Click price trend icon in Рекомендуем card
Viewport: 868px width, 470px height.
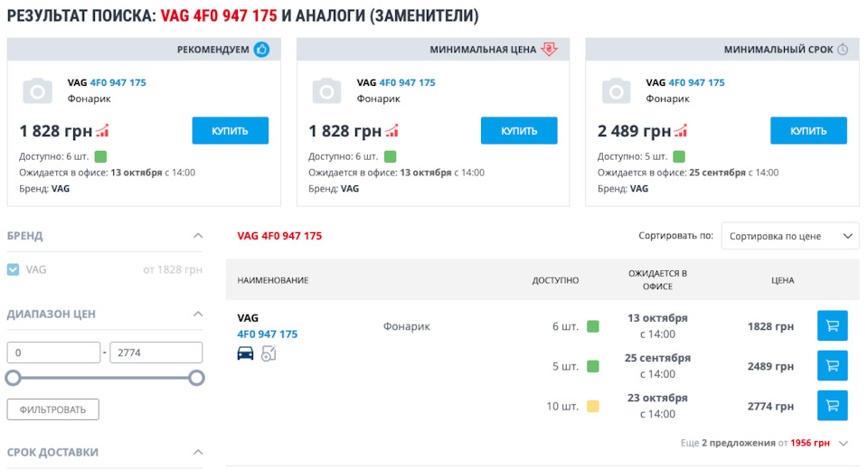pos(102,131)
